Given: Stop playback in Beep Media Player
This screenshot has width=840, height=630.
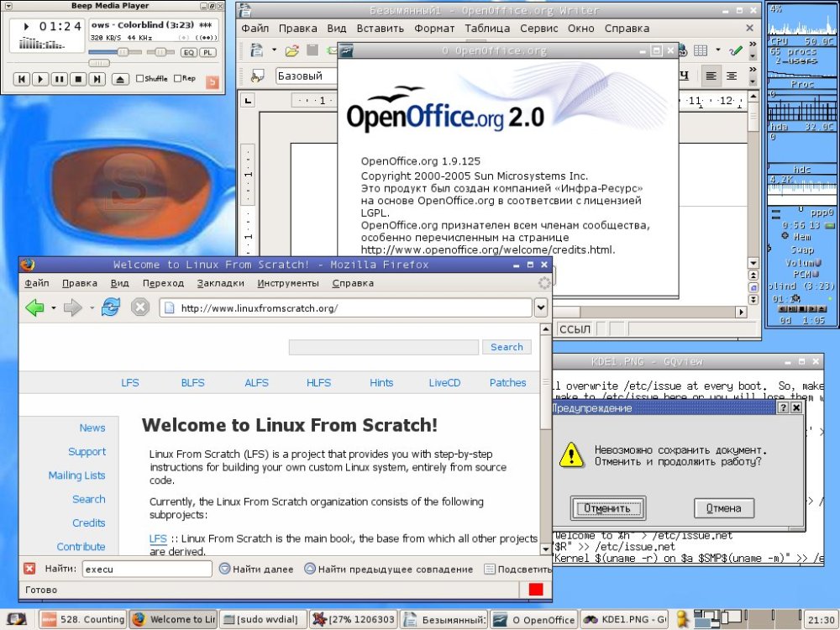Looking at the screenshot, I should [x=78, y=79].
